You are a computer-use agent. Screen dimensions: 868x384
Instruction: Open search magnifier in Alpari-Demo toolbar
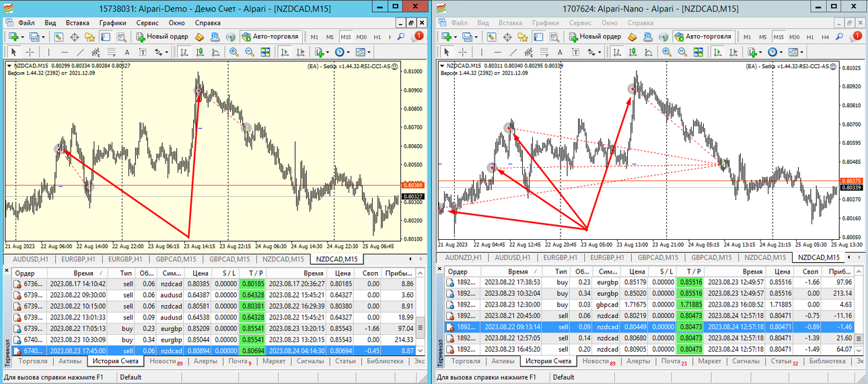tap(400, 36)
